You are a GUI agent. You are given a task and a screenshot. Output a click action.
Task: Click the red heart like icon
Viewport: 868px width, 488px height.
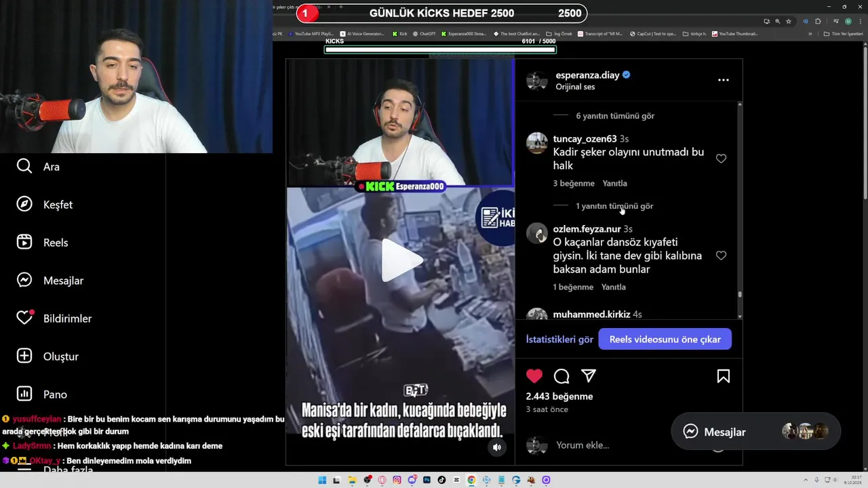tap(534, 376)
